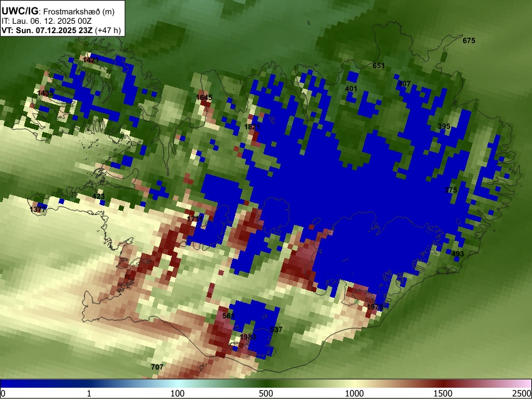
Task: Click the map value label 1645
Action: pyautogui.click(x=204, y=98)
